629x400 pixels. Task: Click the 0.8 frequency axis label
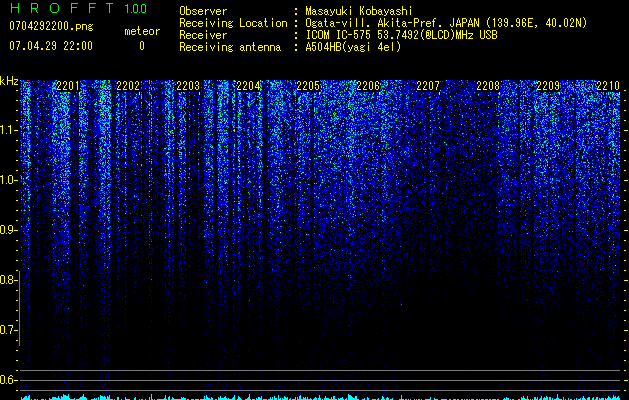(7, 280)
